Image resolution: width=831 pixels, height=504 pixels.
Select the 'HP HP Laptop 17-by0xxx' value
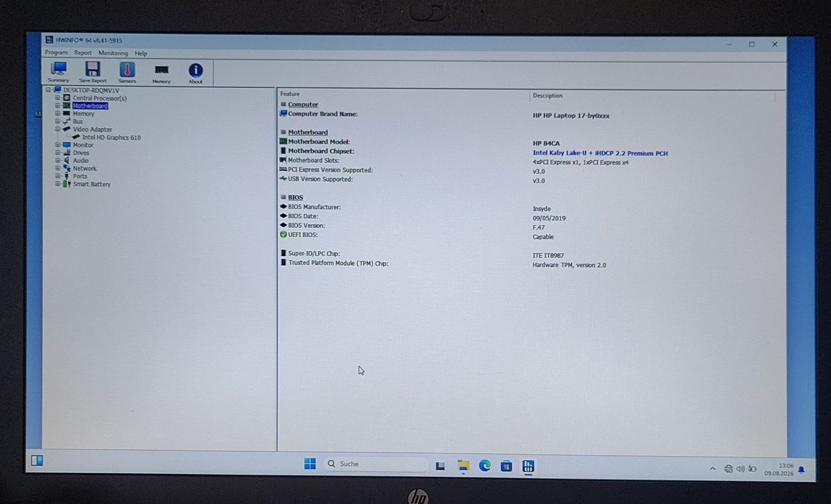point(571,116)
